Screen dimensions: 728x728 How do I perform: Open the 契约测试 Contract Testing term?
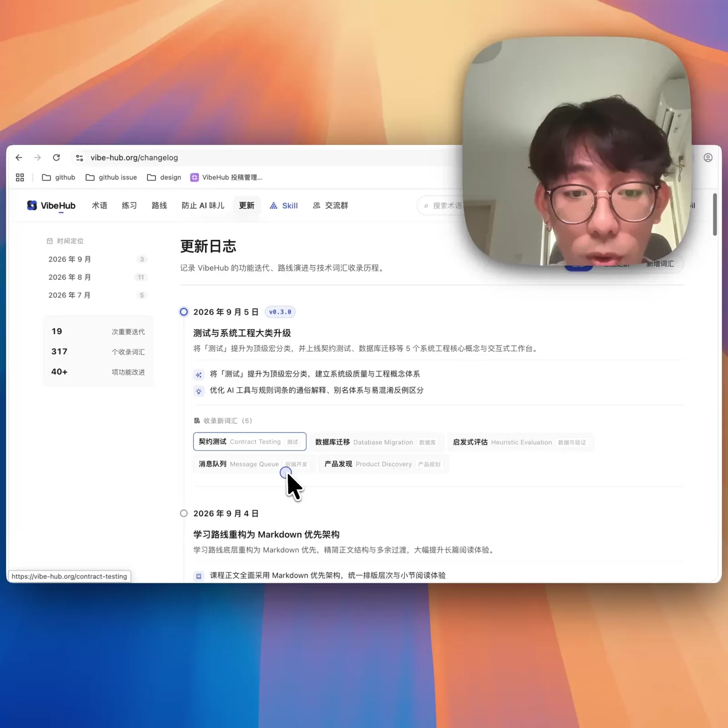250,442
